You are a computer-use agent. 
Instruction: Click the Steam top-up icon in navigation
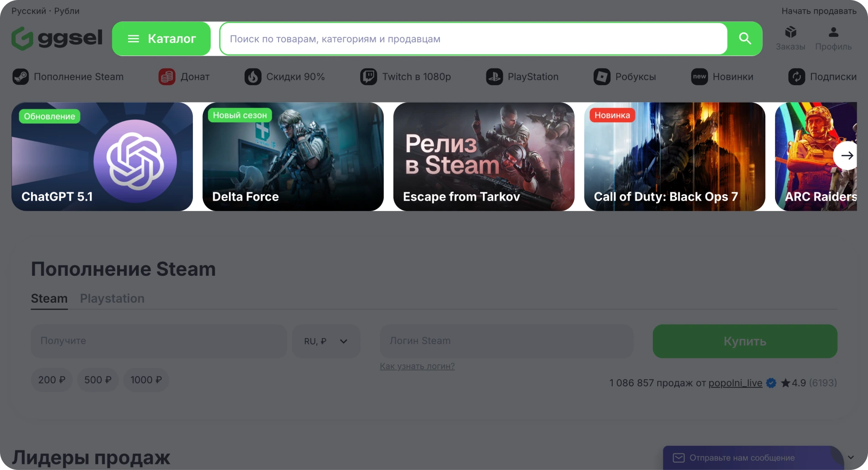click(x=21, y=77)
